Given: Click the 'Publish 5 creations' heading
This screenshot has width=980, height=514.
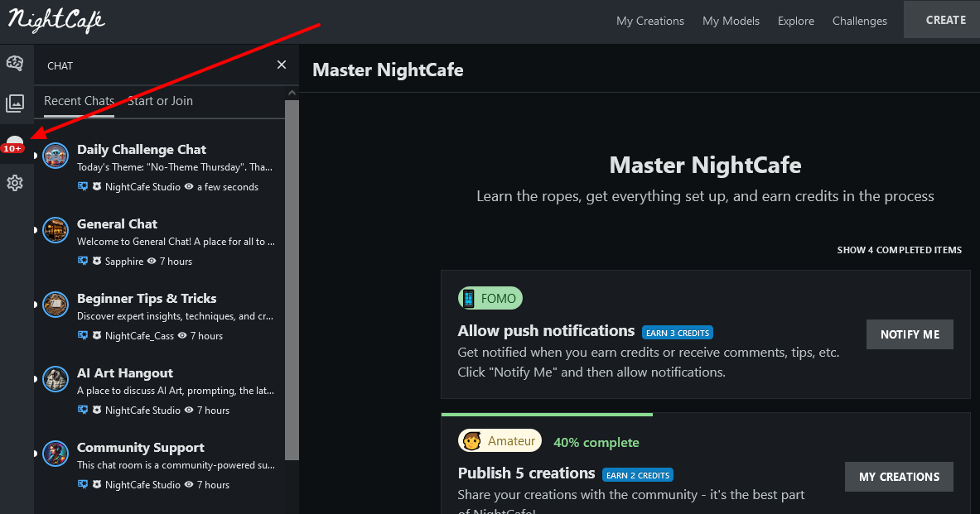Looking at the screenshot, I should (x=526, y=473).
